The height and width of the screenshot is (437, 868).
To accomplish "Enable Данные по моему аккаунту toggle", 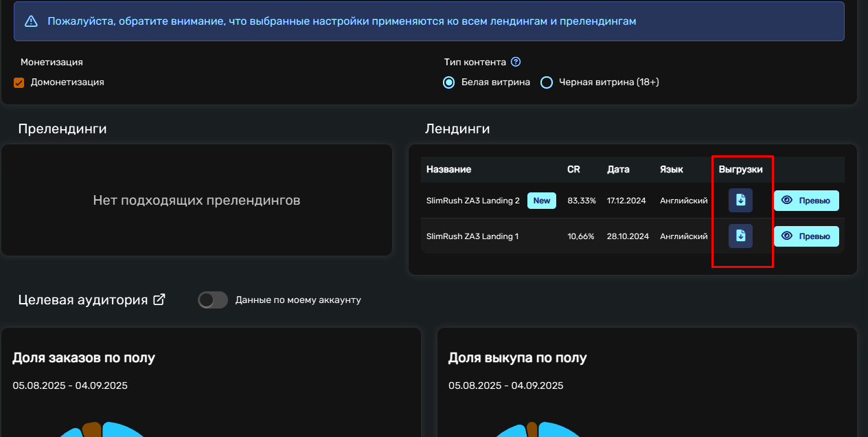I will (212, 300).
